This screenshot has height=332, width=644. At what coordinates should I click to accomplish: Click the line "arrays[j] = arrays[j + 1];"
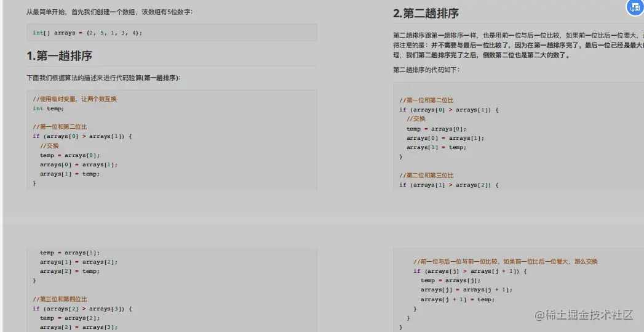pyautogui.click(x=466, y=290)
